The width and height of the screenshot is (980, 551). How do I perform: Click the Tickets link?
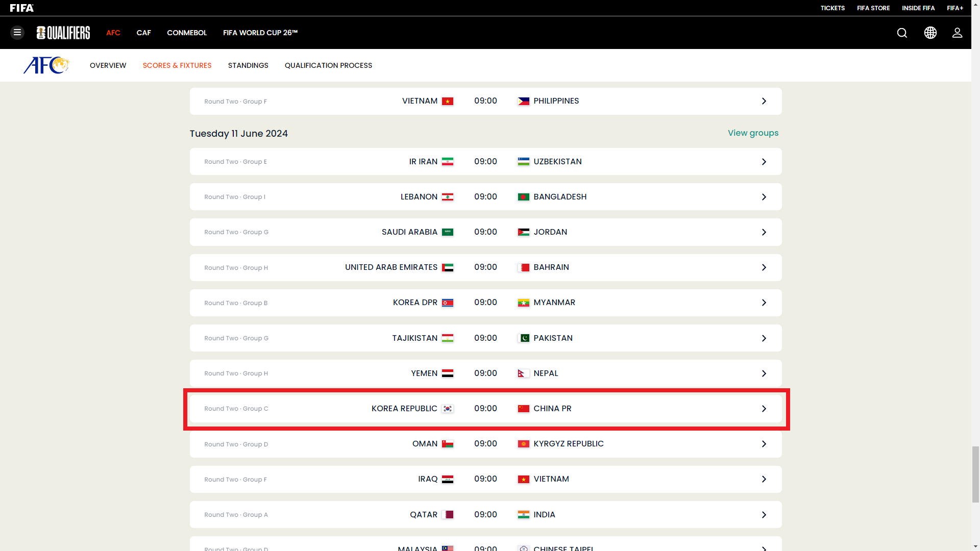point(832,8)
